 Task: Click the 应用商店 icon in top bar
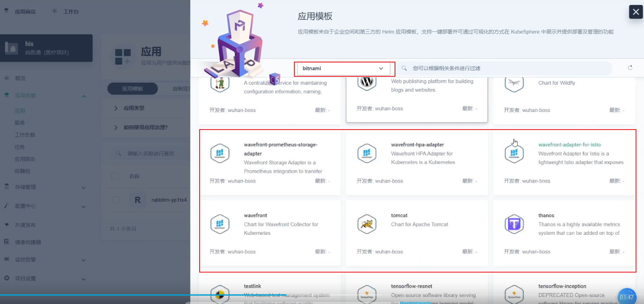[x=7, y=11]
